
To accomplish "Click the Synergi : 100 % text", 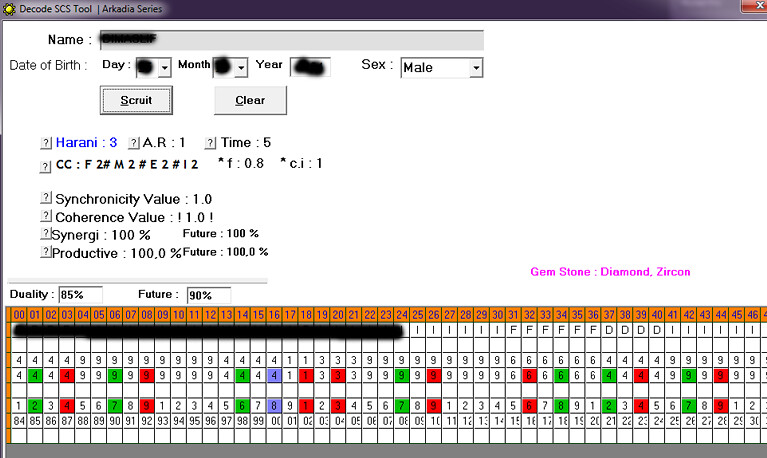I will click(x=101, y=235).
